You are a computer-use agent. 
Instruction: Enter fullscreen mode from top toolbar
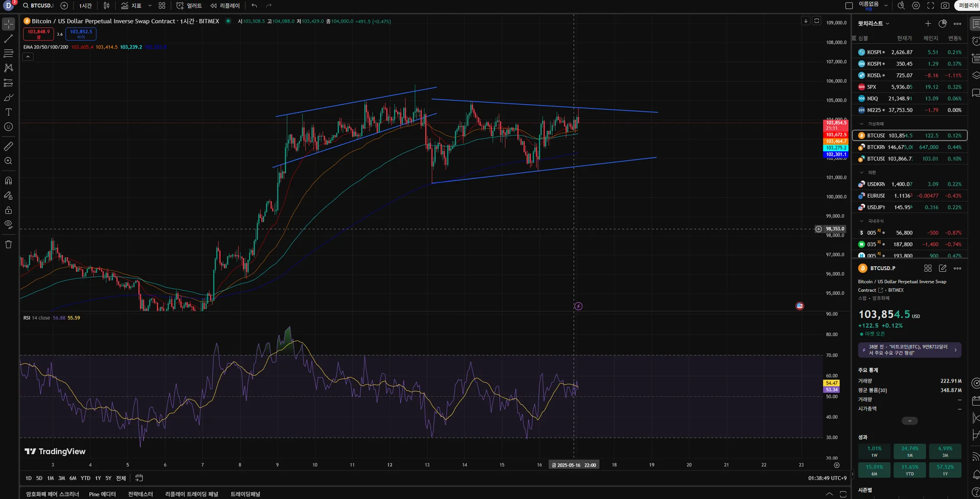pos(930,6)
